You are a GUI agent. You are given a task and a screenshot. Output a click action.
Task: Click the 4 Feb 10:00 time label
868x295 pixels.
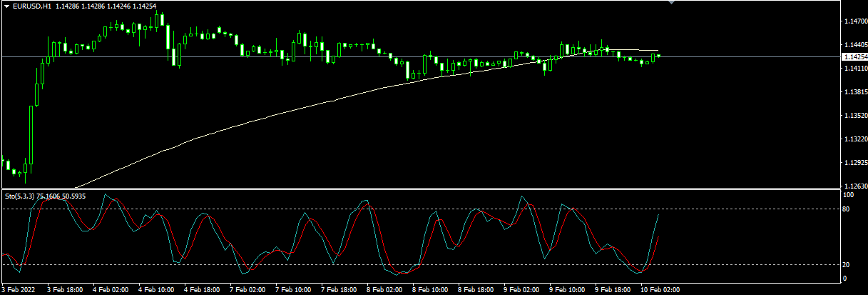pyautogui.click(x=156, y=290)
